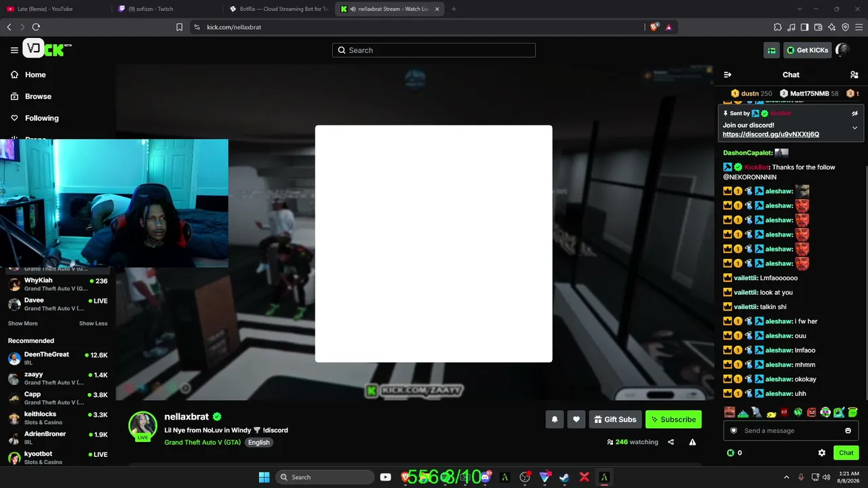Open chat settings gear

[822, 453]
